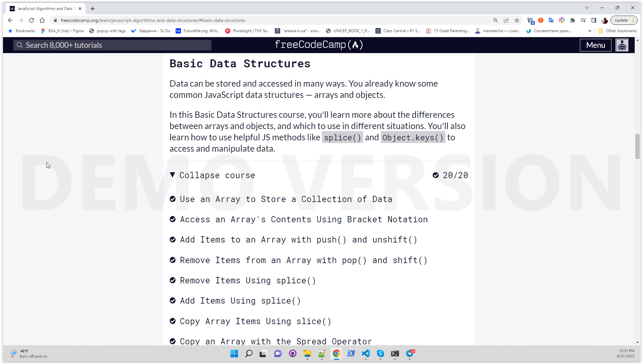Open Visual Studio Code from taskbar
The width and height of the screenshot is (643, 364).
[x=365, y=354]
